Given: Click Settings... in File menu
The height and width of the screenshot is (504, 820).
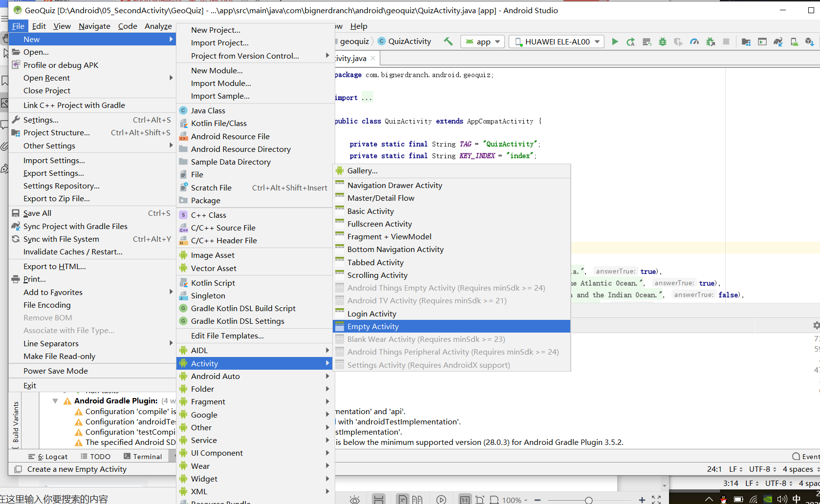Looking at the screenshot, I should tap(92, 120).
